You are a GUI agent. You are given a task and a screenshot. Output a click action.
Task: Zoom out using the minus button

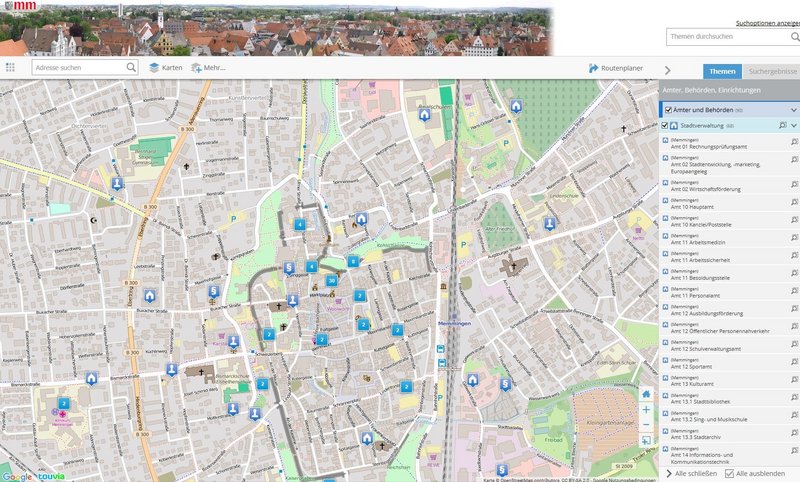click(x=646, y=425)
